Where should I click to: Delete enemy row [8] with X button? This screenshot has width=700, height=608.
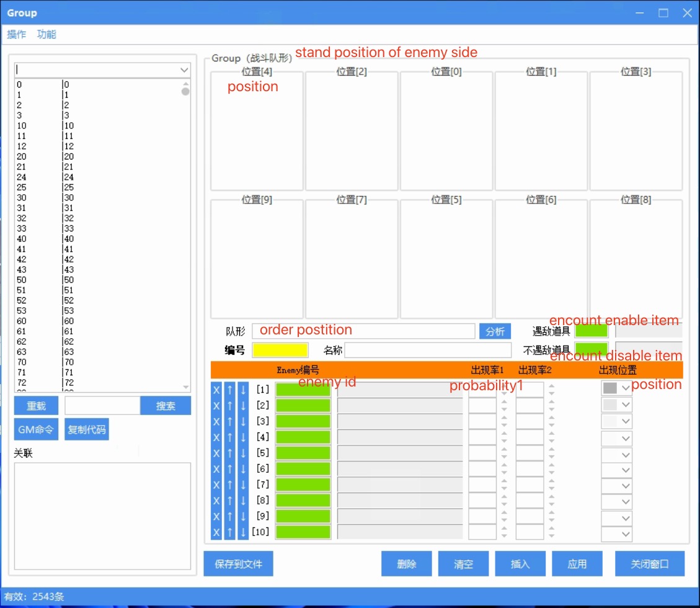(216, 500)
